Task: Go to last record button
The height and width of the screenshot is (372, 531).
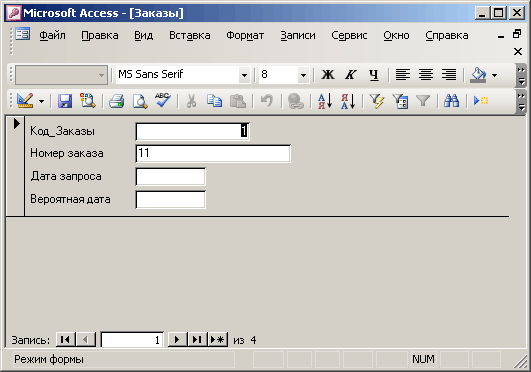Action: coord(197,339)
